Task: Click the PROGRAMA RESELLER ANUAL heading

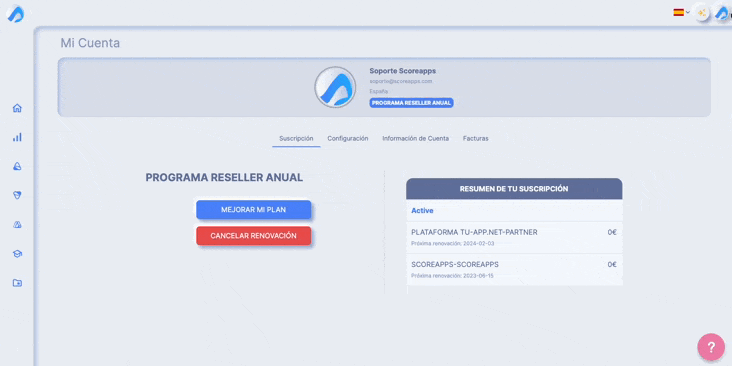Action: pyautogui.click(x=224, y=177)
